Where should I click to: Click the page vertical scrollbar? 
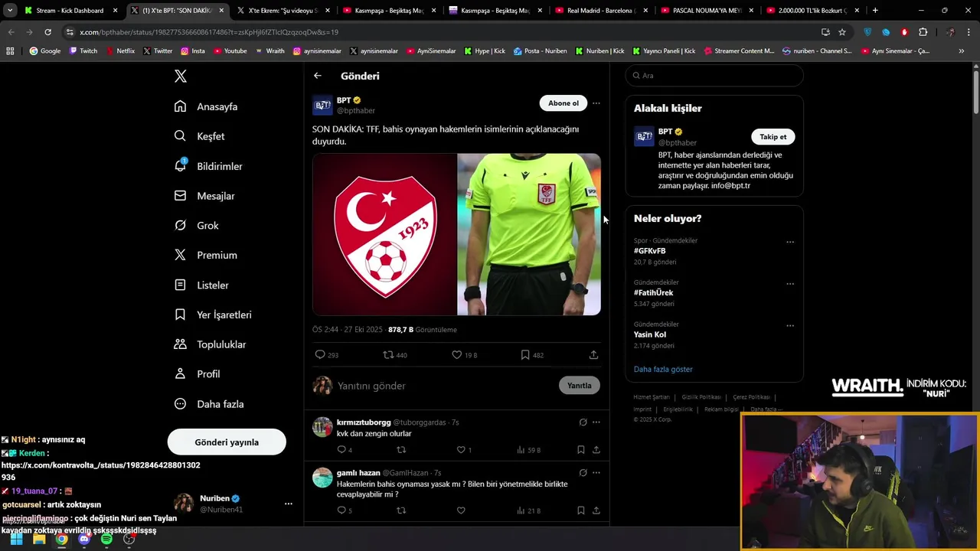point(975,92)
